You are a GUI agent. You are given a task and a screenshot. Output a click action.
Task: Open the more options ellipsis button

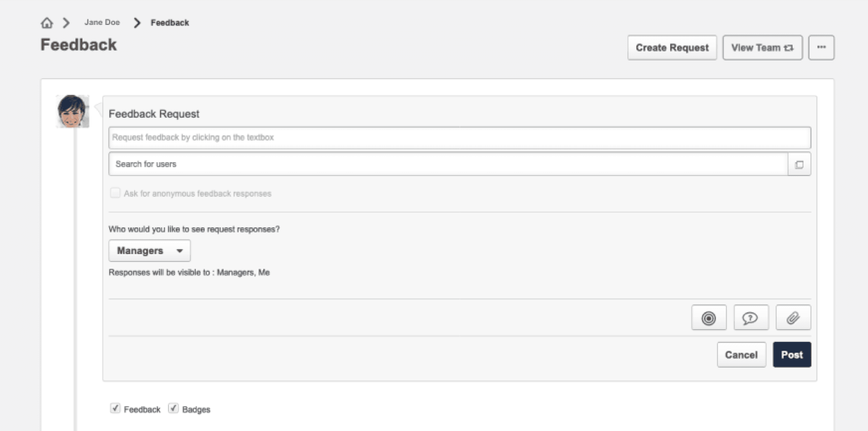[821, 47]
